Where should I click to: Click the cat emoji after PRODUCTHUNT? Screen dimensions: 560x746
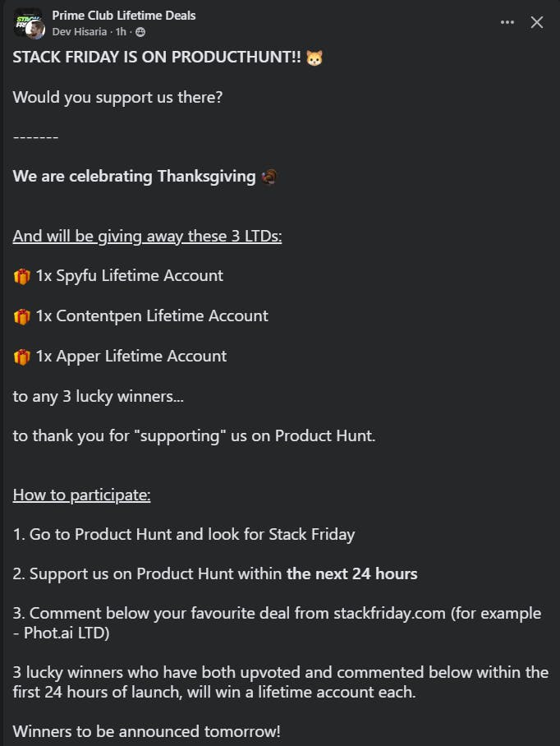pyautogui.click(x=314, y=58)
